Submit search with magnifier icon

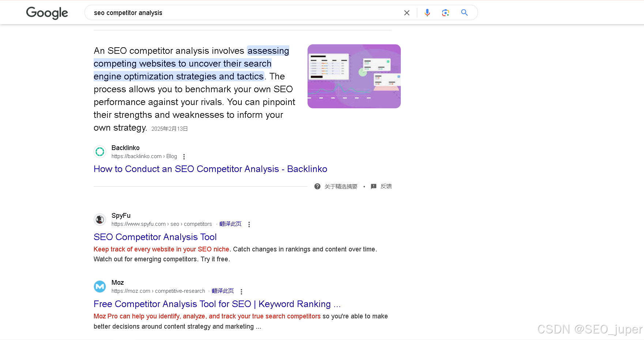point(464,13)
